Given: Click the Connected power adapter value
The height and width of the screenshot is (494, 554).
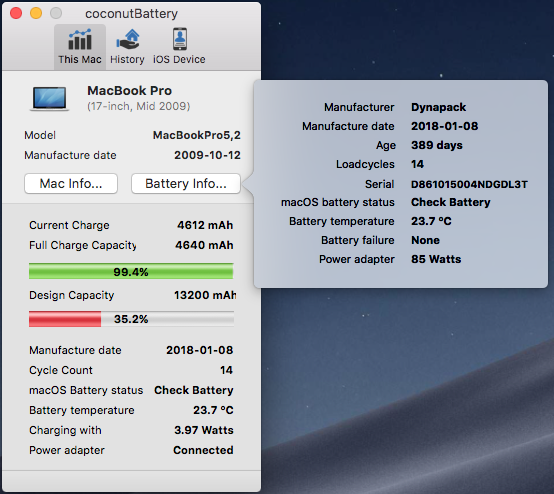Looking at the screenshot, I should [203, 450].
